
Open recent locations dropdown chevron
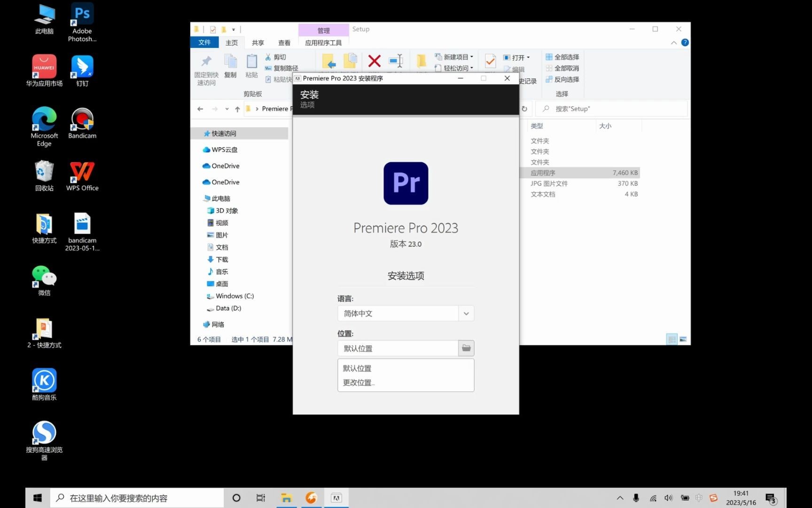[226, 109]
